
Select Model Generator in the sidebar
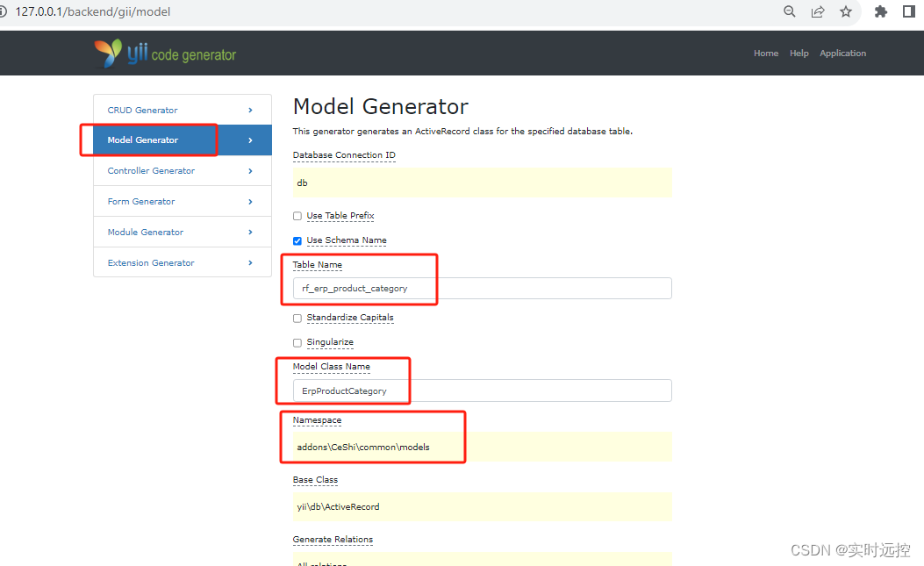tap(143, 140)
